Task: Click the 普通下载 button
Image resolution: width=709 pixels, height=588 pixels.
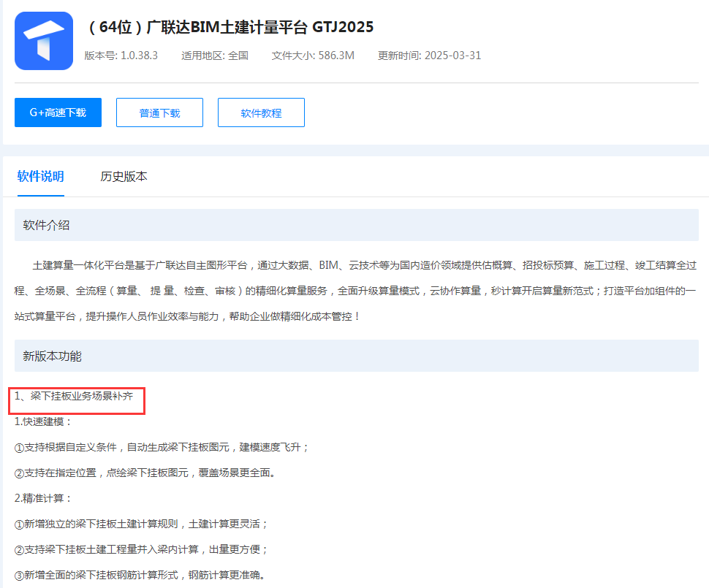Action: pos(159,112)
